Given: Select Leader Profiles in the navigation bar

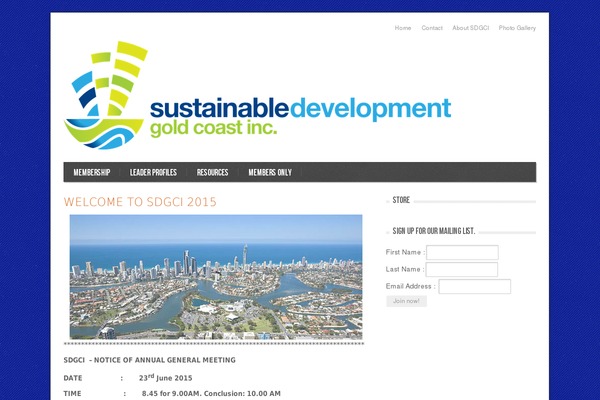Looking at the screenshot, I should pos(153,173).
